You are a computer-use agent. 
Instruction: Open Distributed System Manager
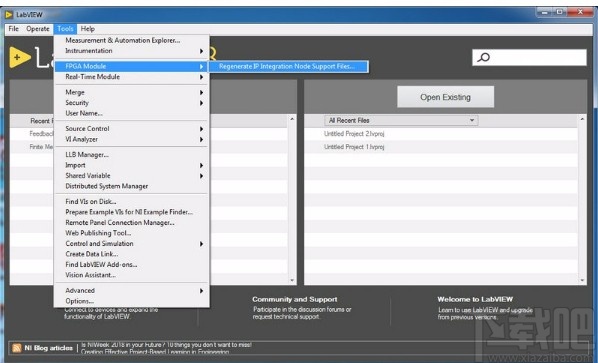tap(132, 186)
